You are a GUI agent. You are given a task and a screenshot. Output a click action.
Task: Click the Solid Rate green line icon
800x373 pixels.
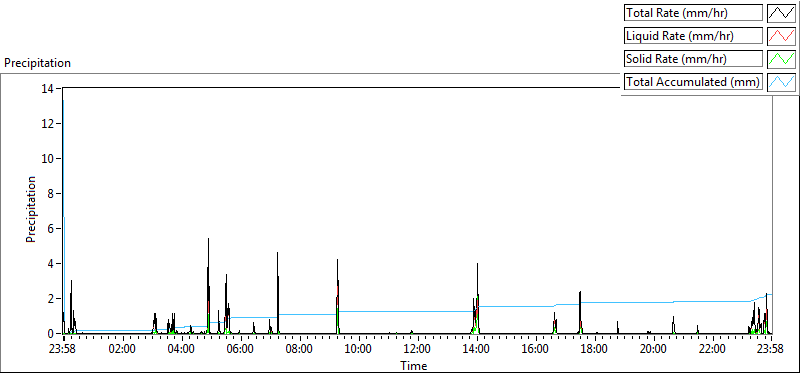coord(781,59)
